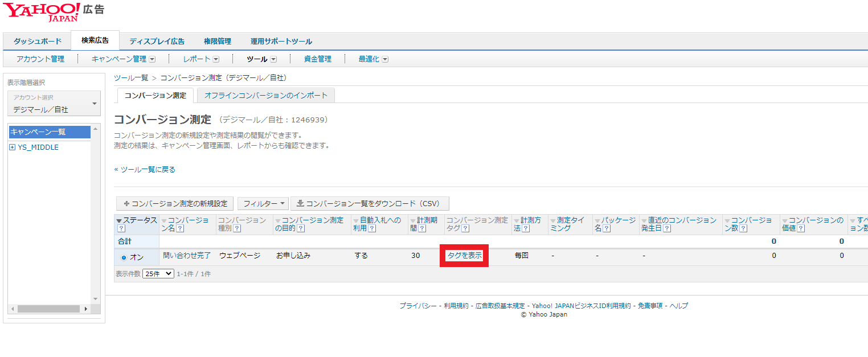Viewport: 868px width, 357px height.
Task: Open help icon for ステータス column
Action: click(121, 228)
